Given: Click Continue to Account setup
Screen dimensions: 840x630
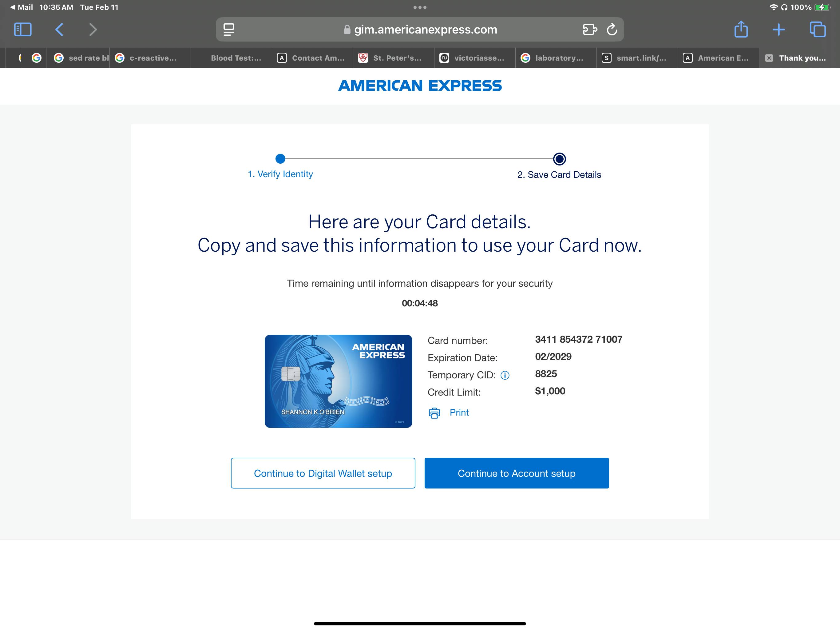Looking at the screenshot, I should [517, 473].
